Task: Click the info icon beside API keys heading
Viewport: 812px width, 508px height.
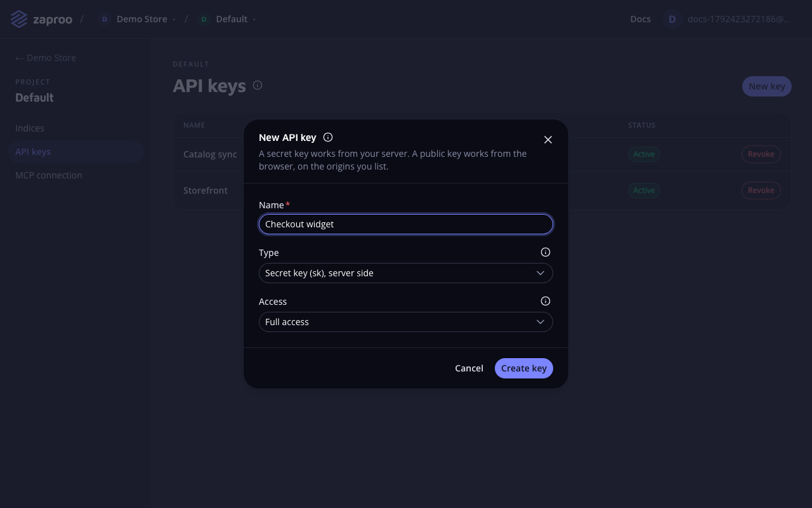Action: tap(258, 85)
